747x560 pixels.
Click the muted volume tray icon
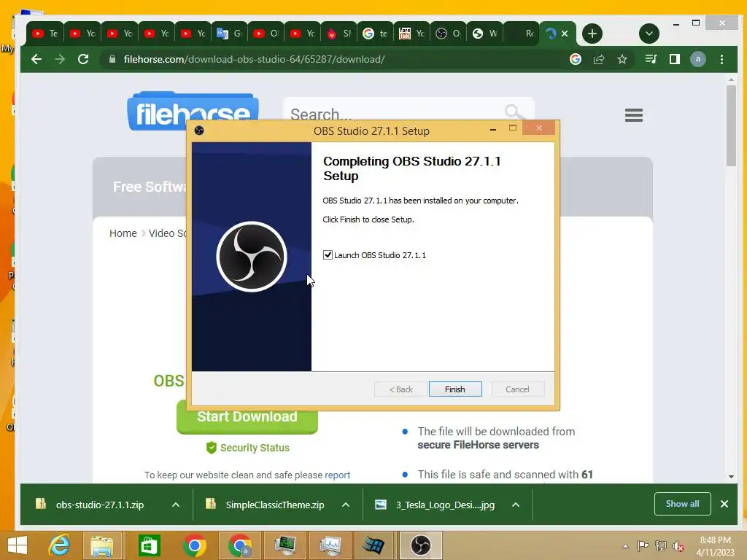(x=678, y=546)
